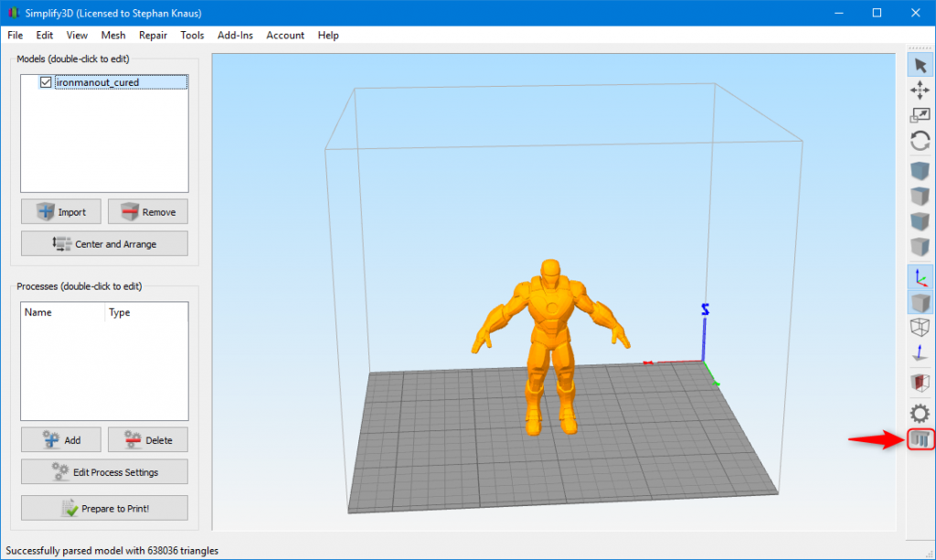Select the ironmanout_cured model entry
The height and width of the screenshot is (560, 936).
pos(101,81)
